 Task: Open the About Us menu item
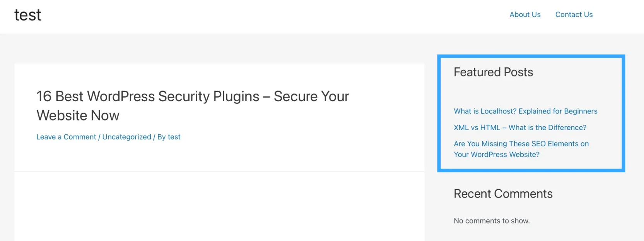[x=525, y=15]
